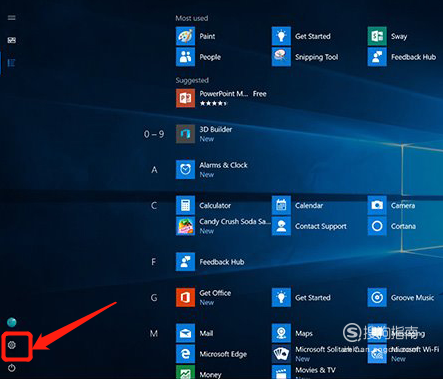Click the Power button icon
Screen dimensions: 443x379
[12, 368]
